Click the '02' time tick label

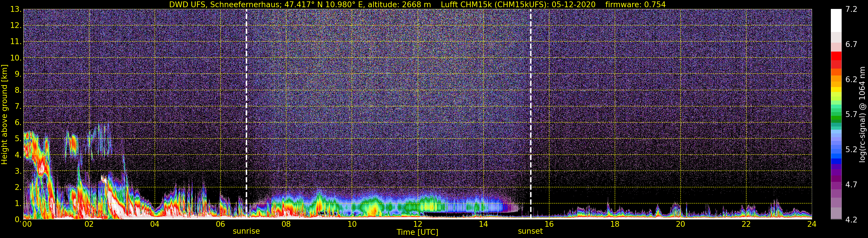[89, 224]
